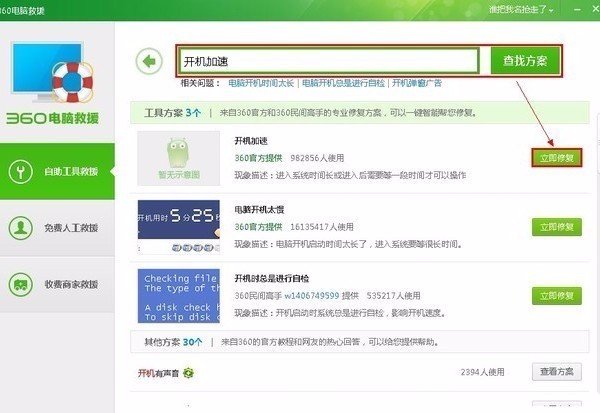The width and height of the screenshot is (600, 413).
Task: Select the 免费人工救援 sidebar tab
Action: point(57,228)
